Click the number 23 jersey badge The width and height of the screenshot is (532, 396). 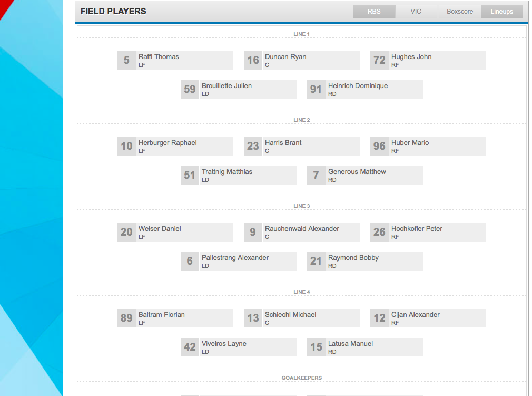click(253, 146)
